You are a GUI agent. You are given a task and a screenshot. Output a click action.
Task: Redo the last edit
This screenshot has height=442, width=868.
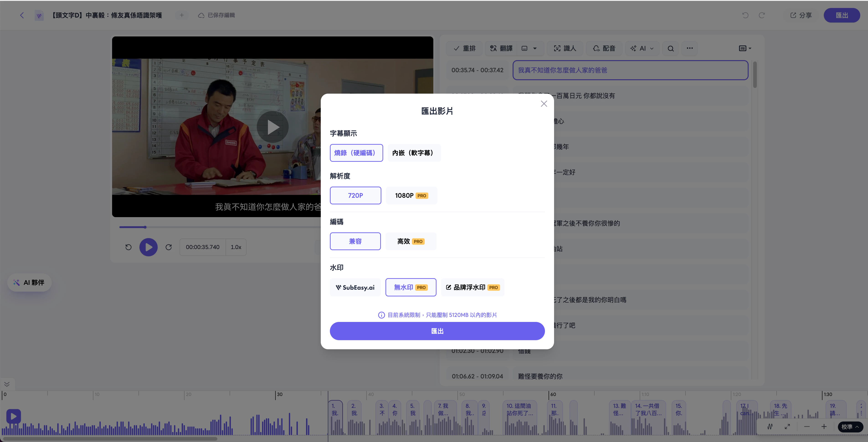(x=762, y=15)
